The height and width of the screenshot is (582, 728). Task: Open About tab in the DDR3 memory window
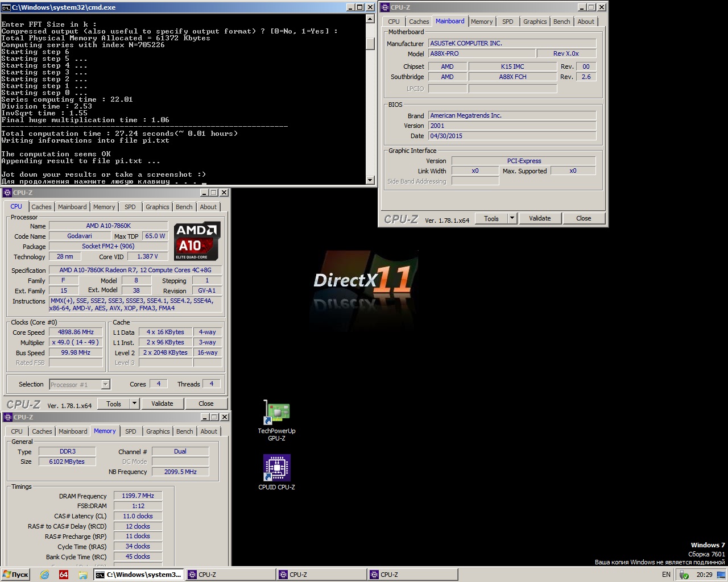coord(209,431)
